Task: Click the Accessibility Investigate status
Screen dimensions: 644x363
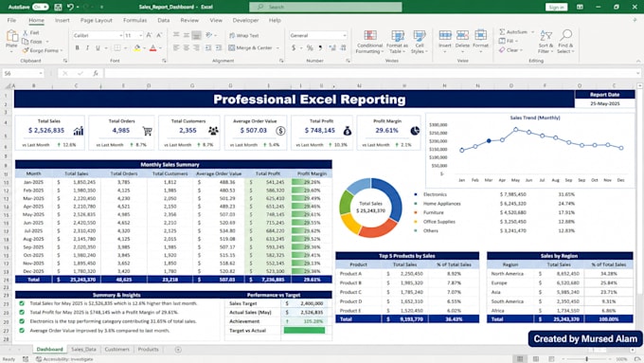Action: point(64,359)
